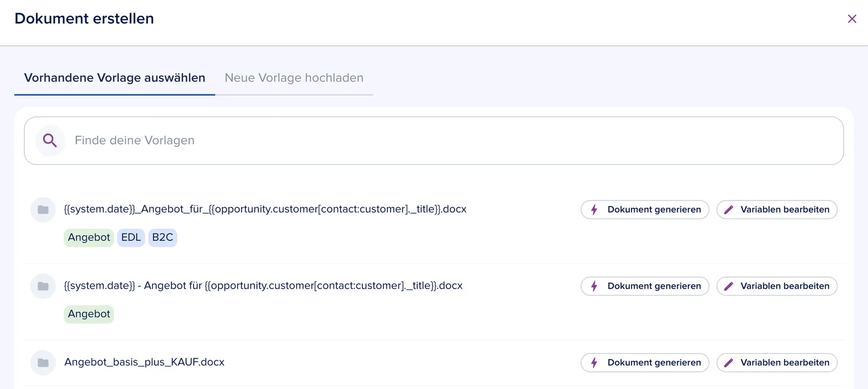This screenshot has width=868, height=389.
Task: Edit variables of Angebot_basis_plus_KAUF.docx
Action: click(x=777, y=362)
